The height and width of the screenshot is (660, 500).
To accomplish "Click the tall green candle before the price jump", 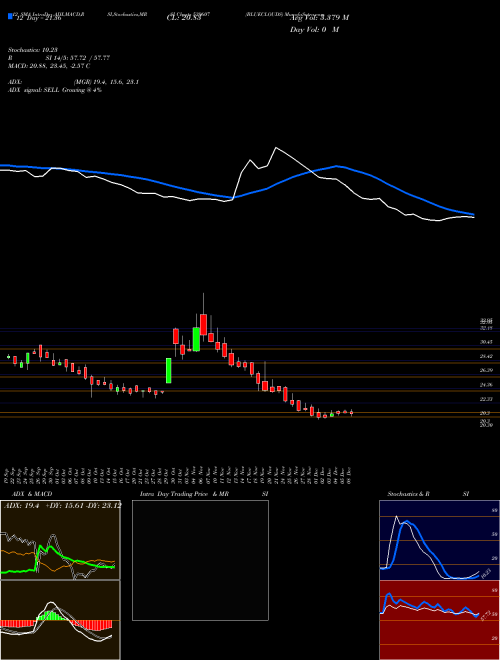I will [168, 370].
